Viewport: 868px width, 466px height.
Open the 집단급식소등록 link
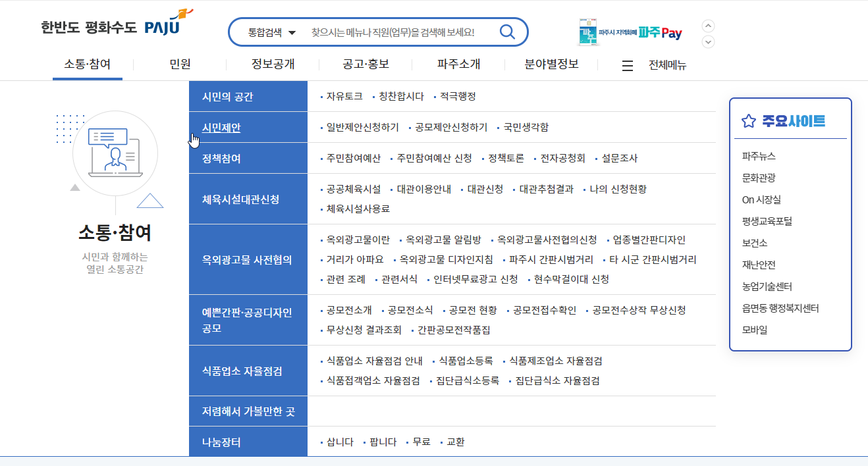(468, 380)
